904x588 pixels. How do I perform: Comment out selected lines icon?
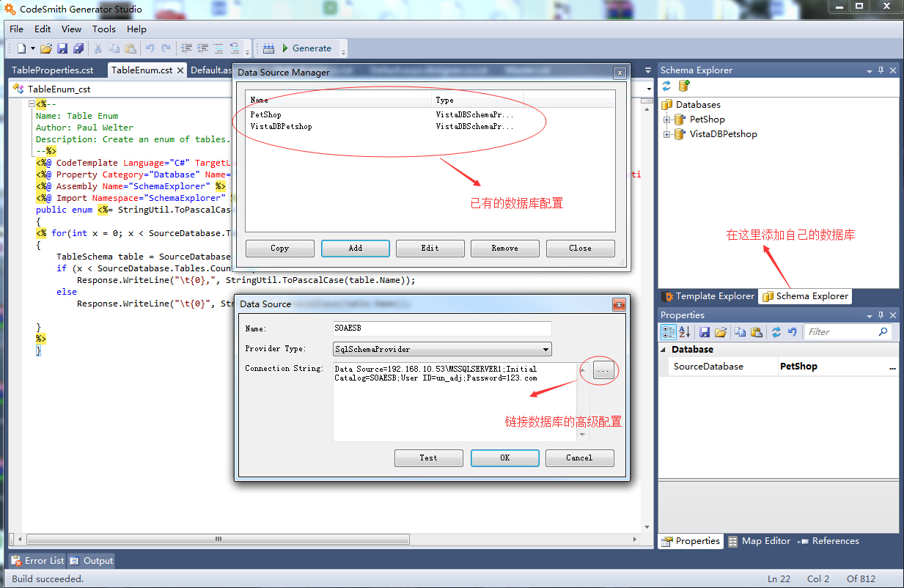tap(218, 48)
